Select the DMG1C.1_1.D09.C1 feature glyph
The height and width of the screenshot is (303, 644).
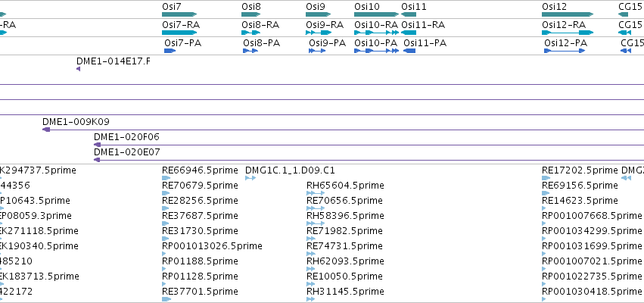click(250, 178)
